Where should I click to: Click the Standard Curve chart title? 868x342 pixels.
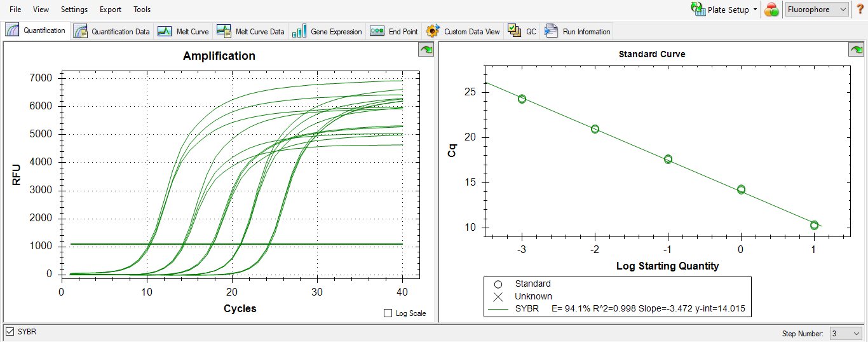[x=652, y=54]
